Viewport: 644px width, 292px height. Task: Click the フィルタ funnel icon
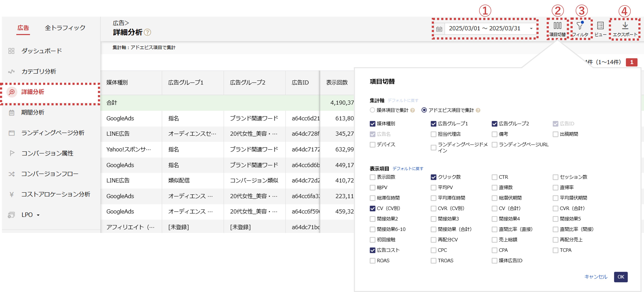pyautogui.click(x=580, y=26)
